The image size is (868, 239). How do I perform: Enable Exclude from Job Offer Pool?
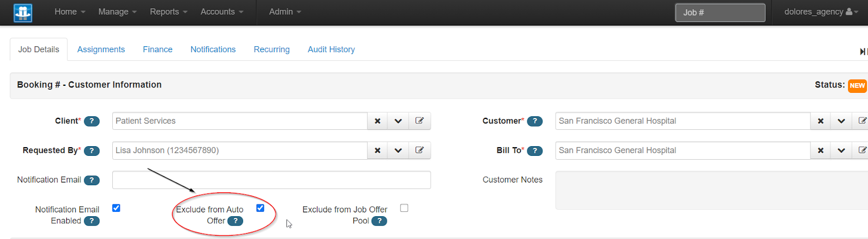pyautogui.click(x=404, y=208)
